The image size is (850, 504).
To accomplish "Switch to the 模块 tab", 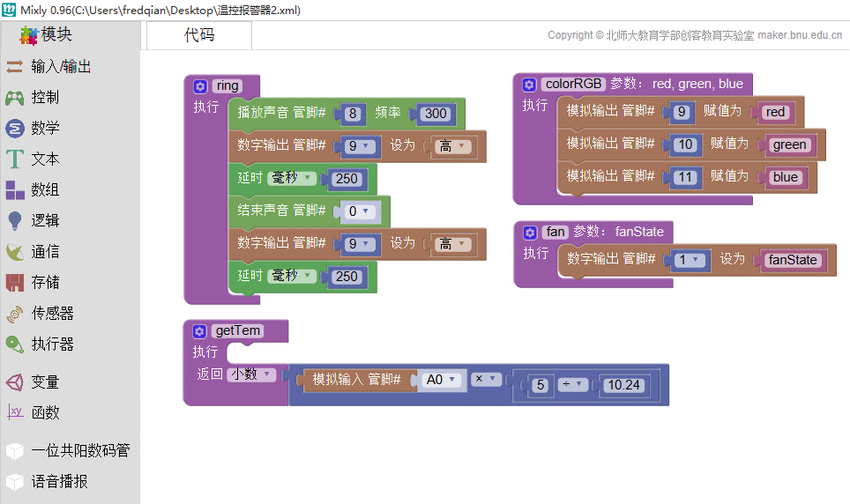I will [x=71, y=34].
